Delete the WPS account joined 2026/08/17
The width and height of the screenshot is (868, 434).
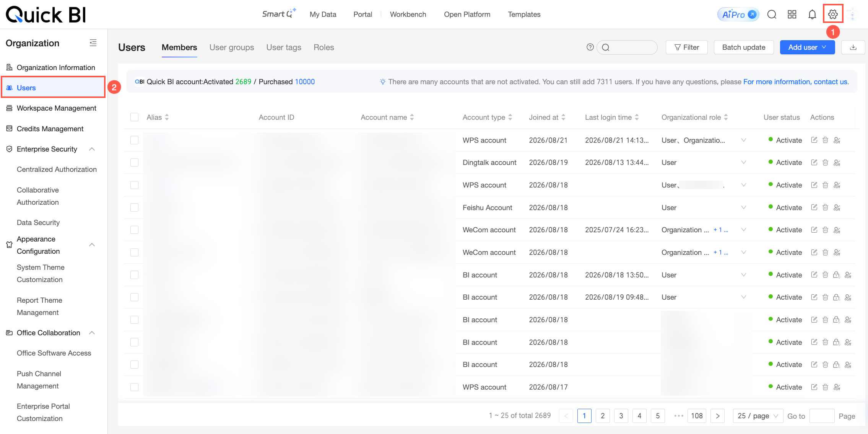pyautogui.click(x=825, y=387)
